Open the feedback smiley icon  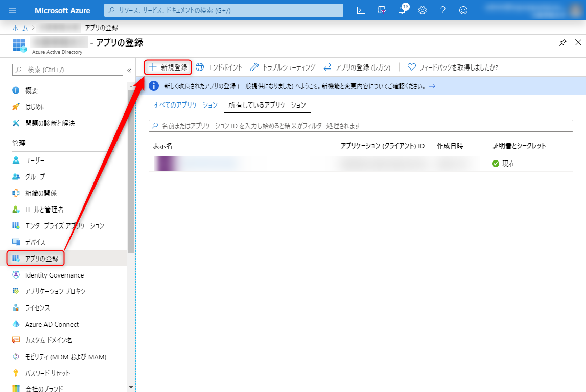click(463, 10)
